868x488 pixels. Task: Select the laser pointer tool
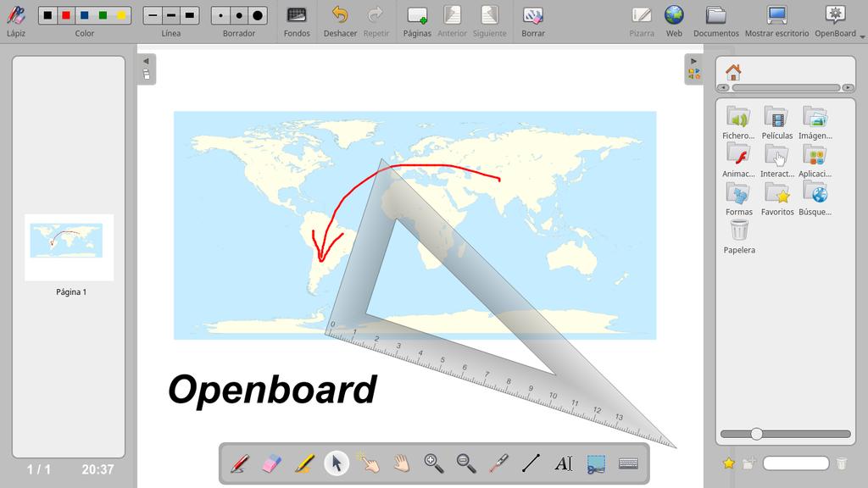pos(498,463)
